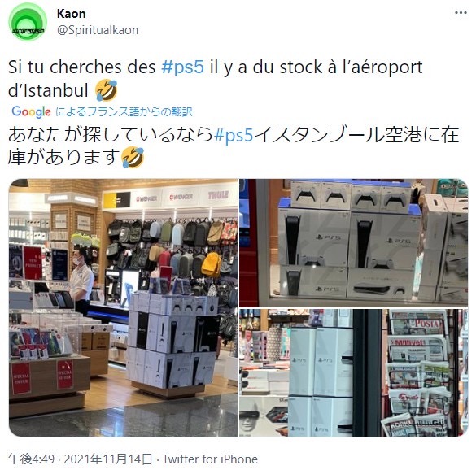Click the laughing emoji after d'Istanbul
The height and width of the screenshot is (470, 476).
click(107, 90)
